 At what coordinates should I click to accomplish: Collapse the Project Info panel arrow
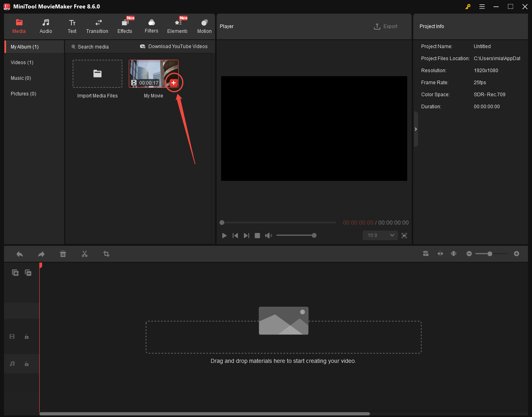tap(416, 129)
